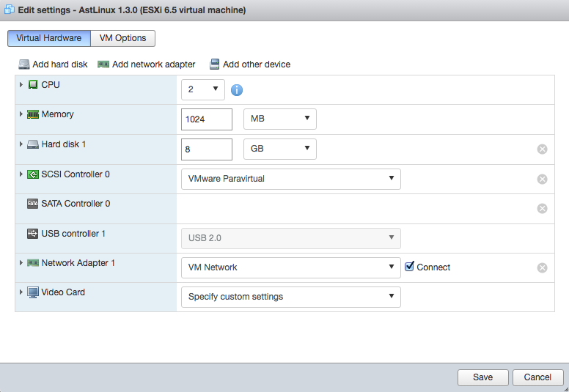Click the CPU info icon
This screenshot has height=392, width=569.
pos(237,90)
